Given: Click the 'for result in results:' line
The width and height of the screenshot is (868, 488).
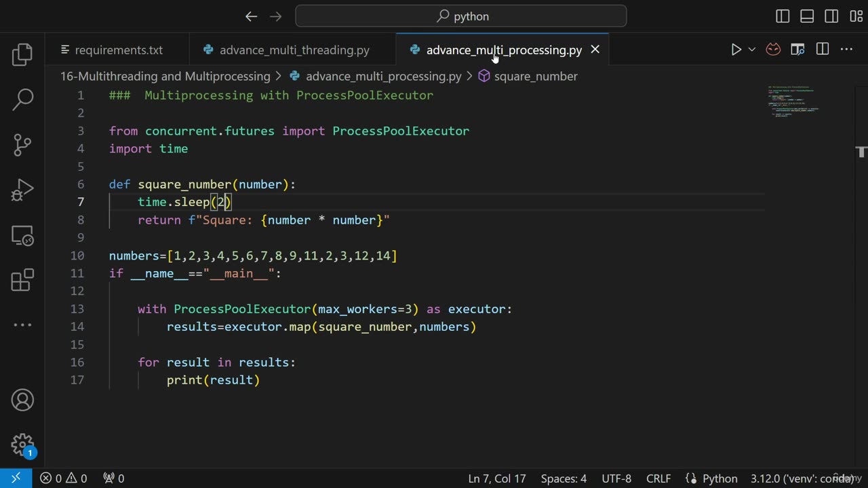Looking at the screenshot, I should [x=217, y=363].
